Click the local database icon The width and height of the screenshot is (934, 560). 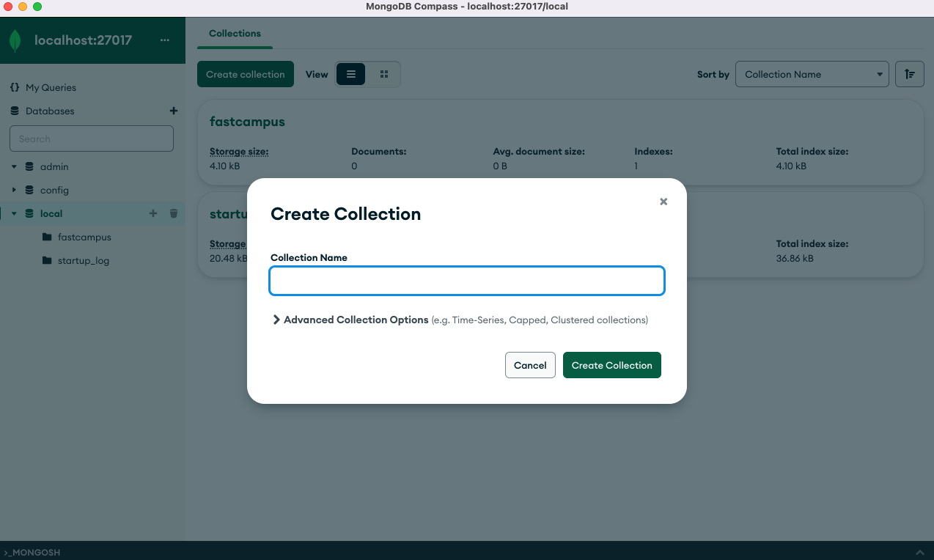(x=29, y=213)
